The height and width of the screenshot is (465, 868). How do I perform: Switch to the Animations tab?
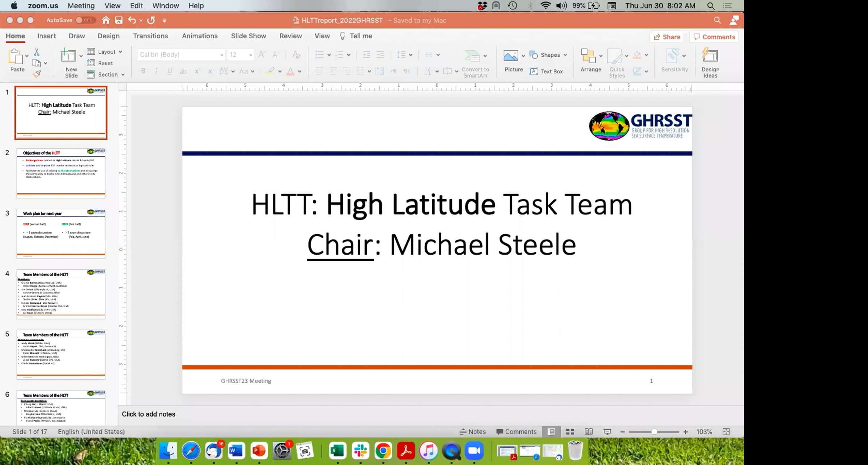click(200, 36)
